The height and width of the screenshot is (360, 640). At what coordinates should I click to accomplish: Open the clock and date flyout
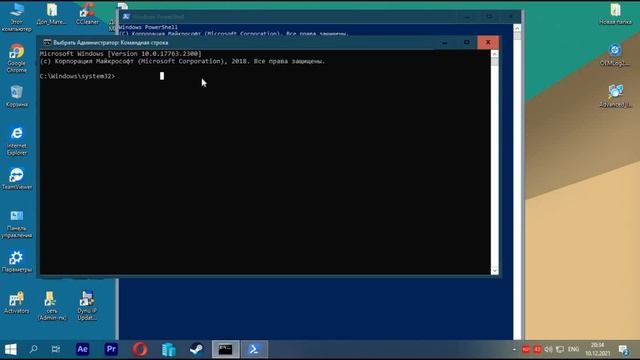click(x=598, y=349)
